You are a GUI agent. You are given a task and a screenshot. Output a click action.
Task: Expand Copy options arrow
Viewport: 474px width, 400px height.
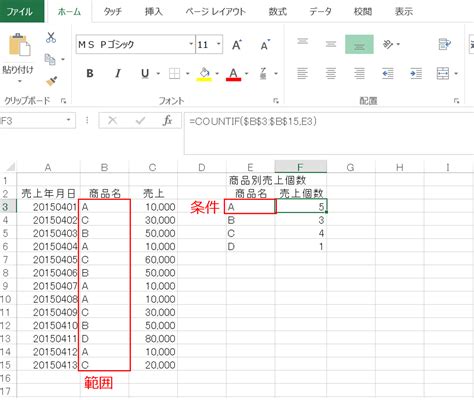click(63, 60)
